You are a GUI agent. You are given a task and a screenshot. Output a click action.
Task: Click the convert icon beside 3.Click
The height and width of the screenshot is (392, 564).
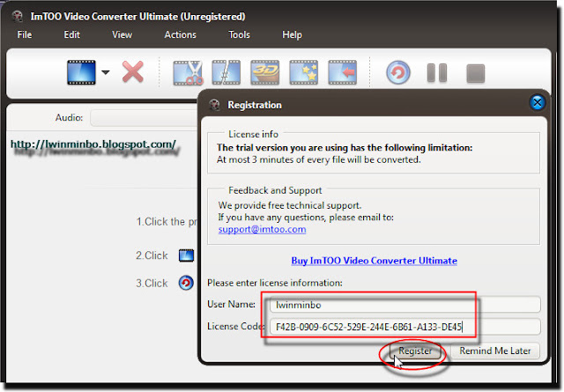pos(186,283)
